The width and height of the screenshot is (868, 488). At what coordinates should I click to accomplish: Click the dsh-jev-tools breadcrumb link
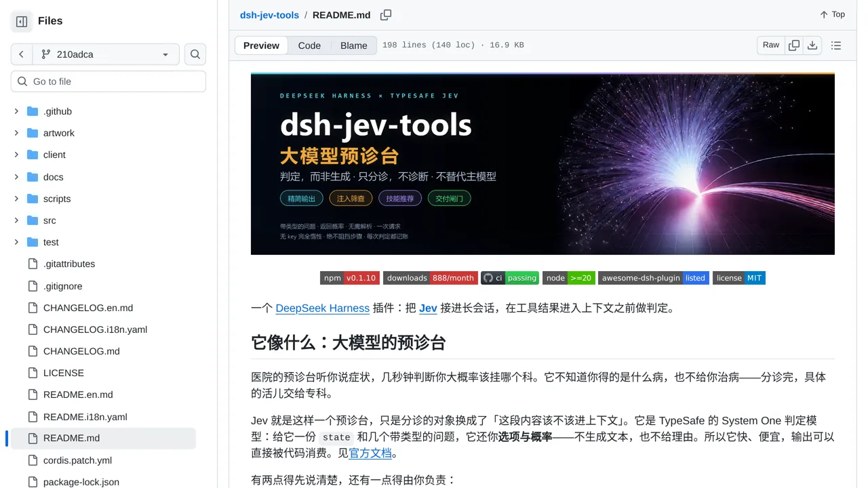269,15
